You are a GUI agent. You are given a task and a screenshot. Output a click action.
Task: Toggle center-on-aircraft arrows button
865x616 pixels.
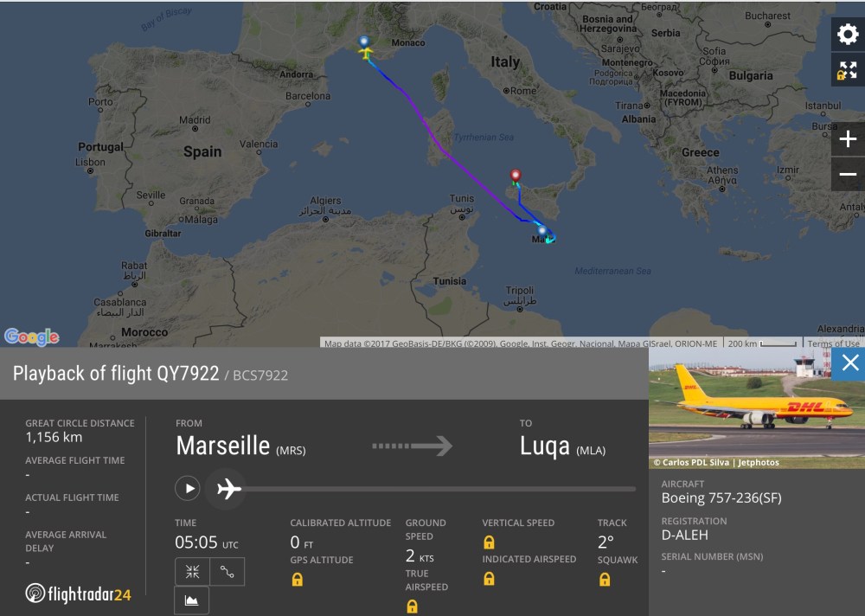click(192, 572)
